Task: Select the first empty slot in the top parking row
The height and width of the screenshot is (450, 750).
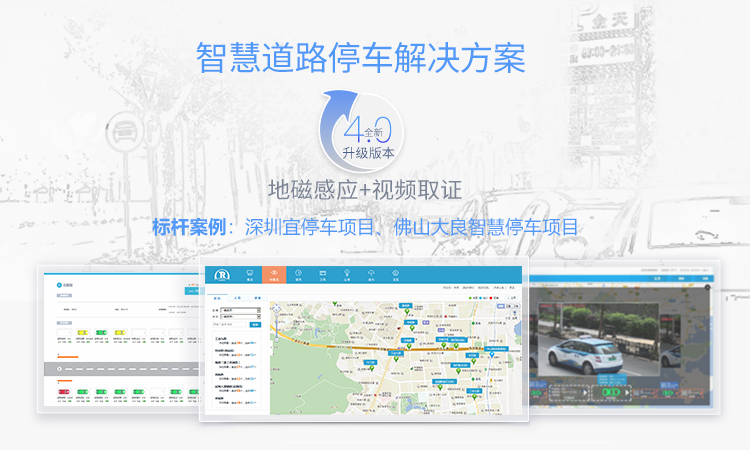Action: click(64, 332)
